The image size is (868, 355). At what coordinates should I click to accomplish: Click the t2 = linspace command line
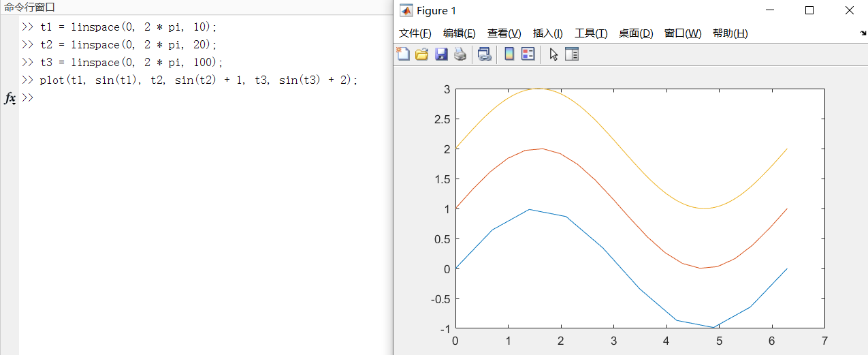coord(119,45)
